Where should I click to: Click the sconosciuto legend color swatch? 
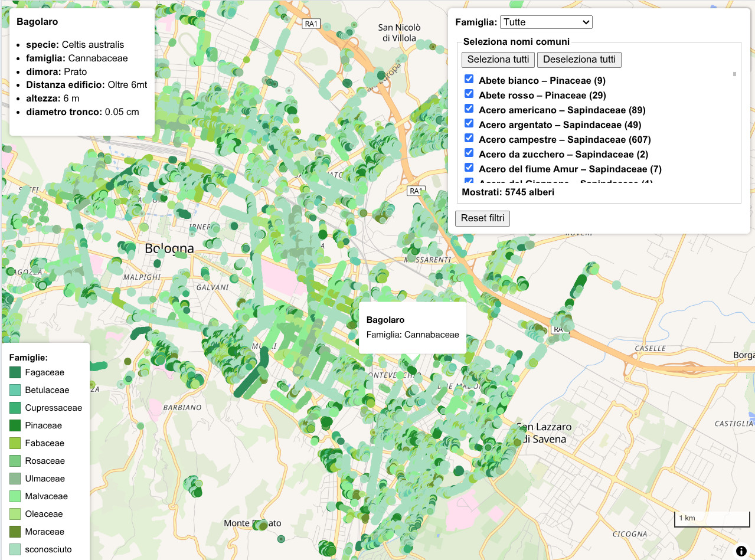(x=15, y=549)
